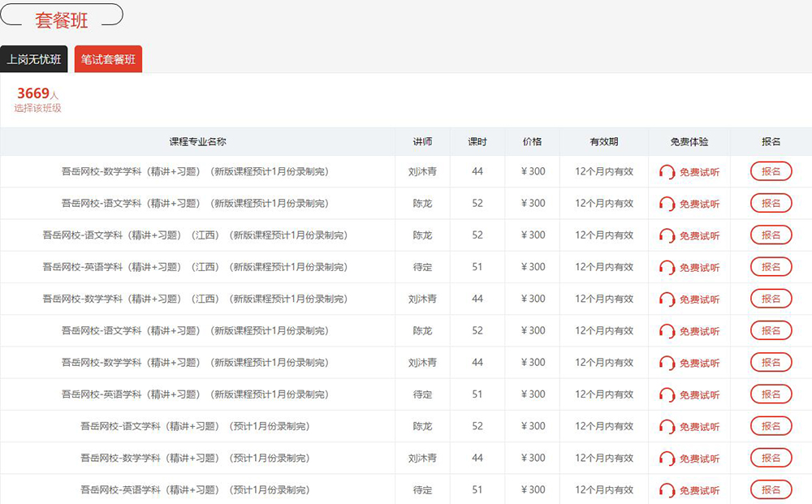Click the 套餐班 section title

tap(61, 20)
